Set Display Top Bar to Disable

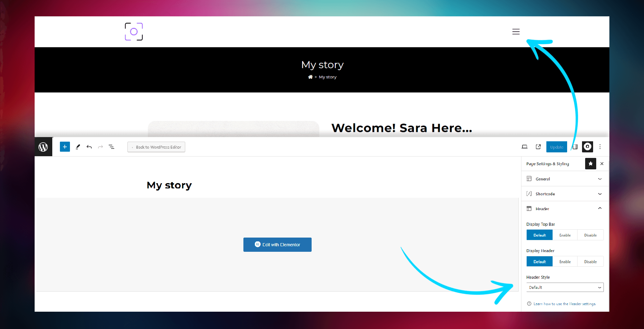click(x=590, y=235)
